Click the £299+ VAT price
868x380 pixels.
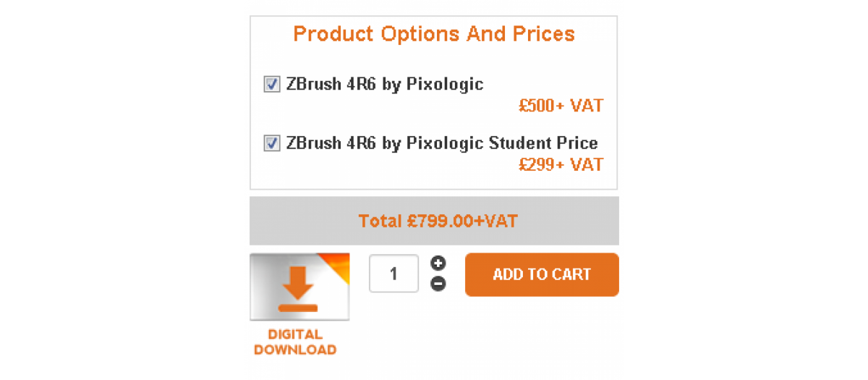tap(561, 164)
